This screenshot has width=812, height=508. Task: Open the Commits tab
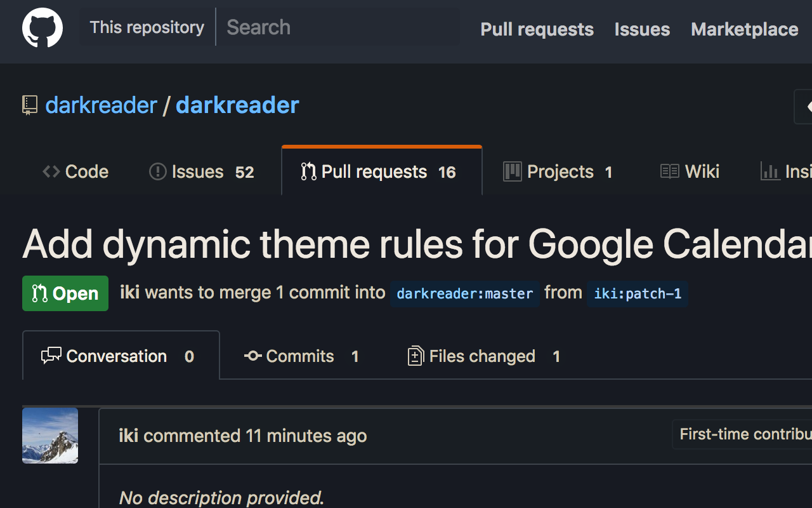coord(299,356)
